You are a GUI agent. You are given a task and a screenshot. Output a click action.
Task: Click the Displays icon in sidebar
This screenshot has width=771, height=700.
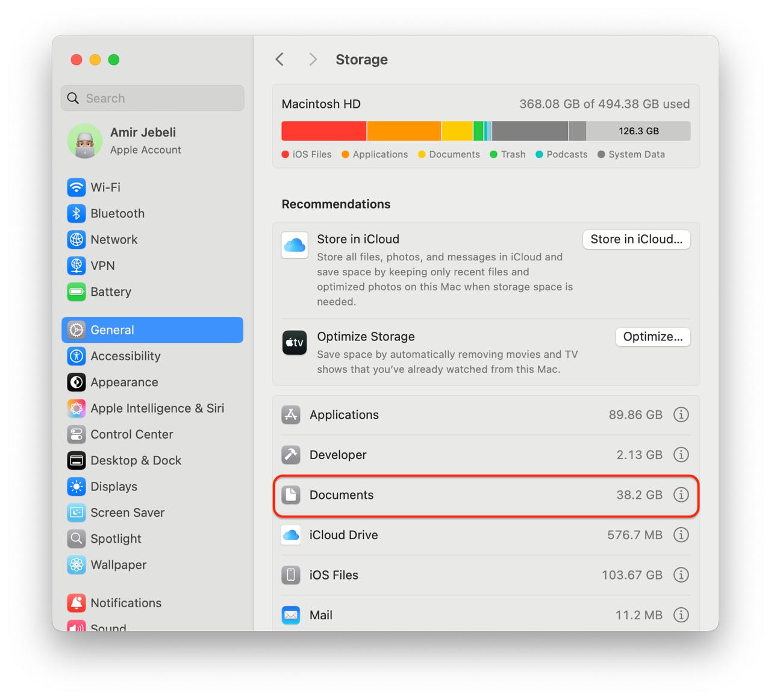pyautogui.click(x=76, y=487)
